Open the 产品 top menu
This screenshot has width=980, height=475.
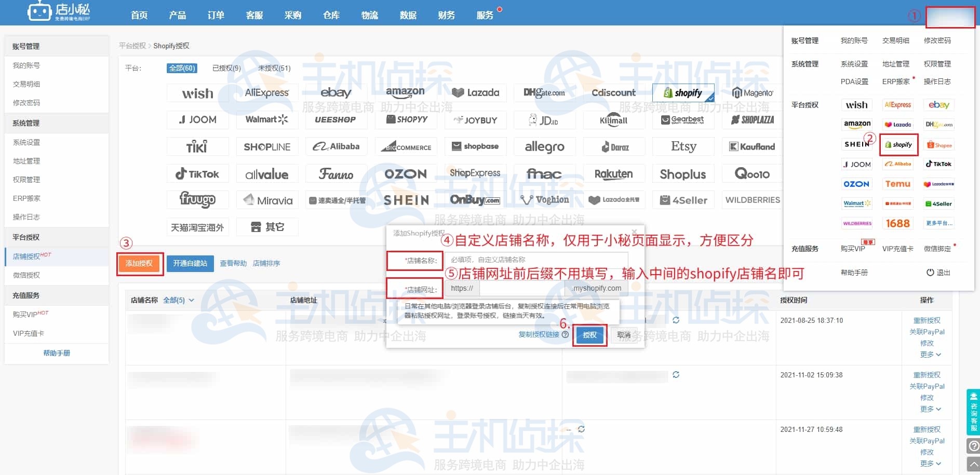click(178, 15)
